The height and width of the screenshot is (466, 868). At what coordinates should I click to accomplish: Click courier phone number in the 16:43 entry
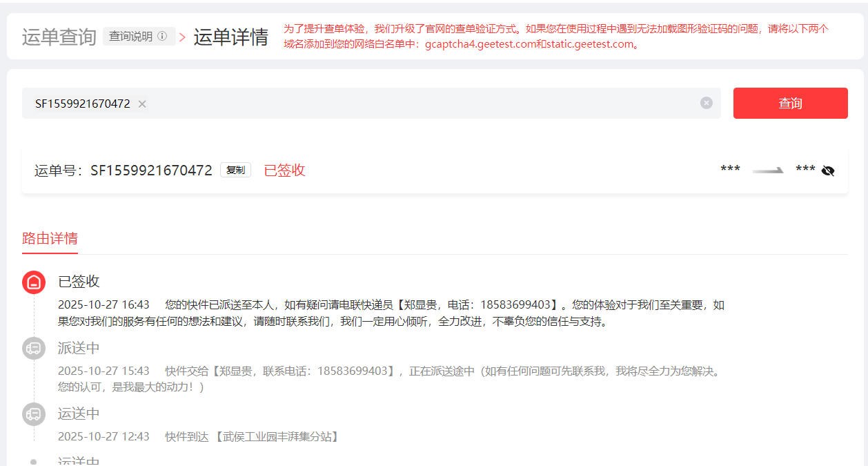point(516,304)
